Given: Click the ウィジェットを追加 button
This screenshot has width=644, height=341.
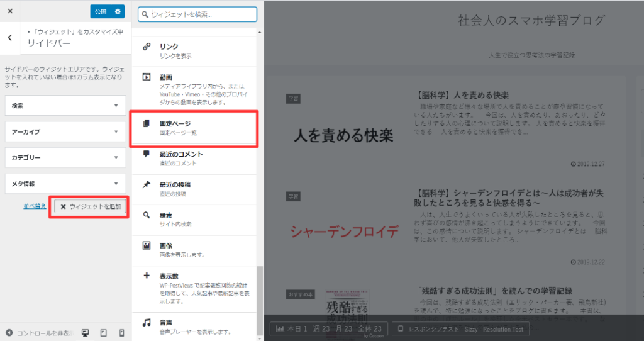Looking at the screenshot, I should coord(90,206).
